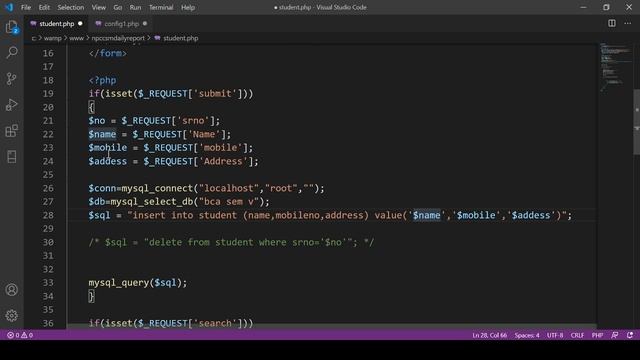Click the "bca sem v" database name string

pyautogui.click(x=229, y=202)
